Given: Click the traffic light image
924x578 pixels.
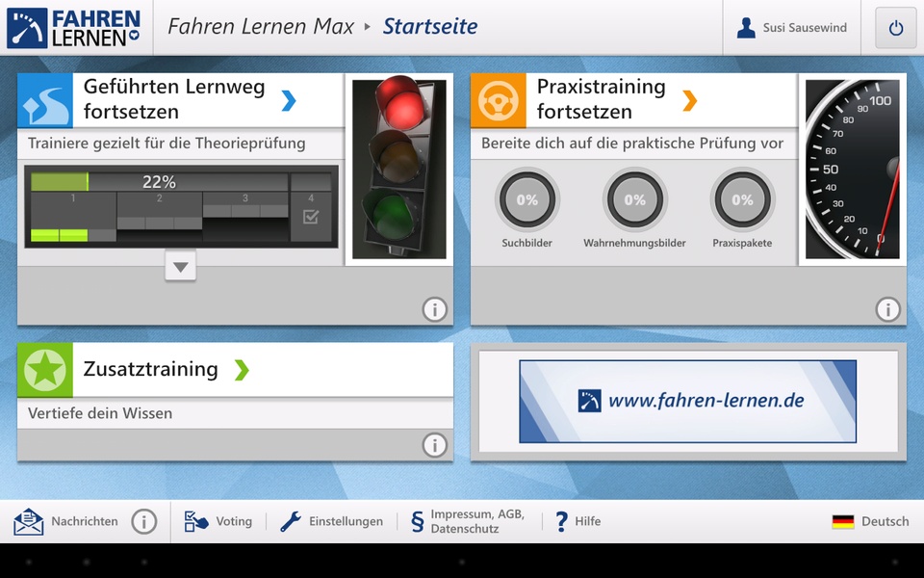Looking at the screenshot, I should [x=398, y=170].
